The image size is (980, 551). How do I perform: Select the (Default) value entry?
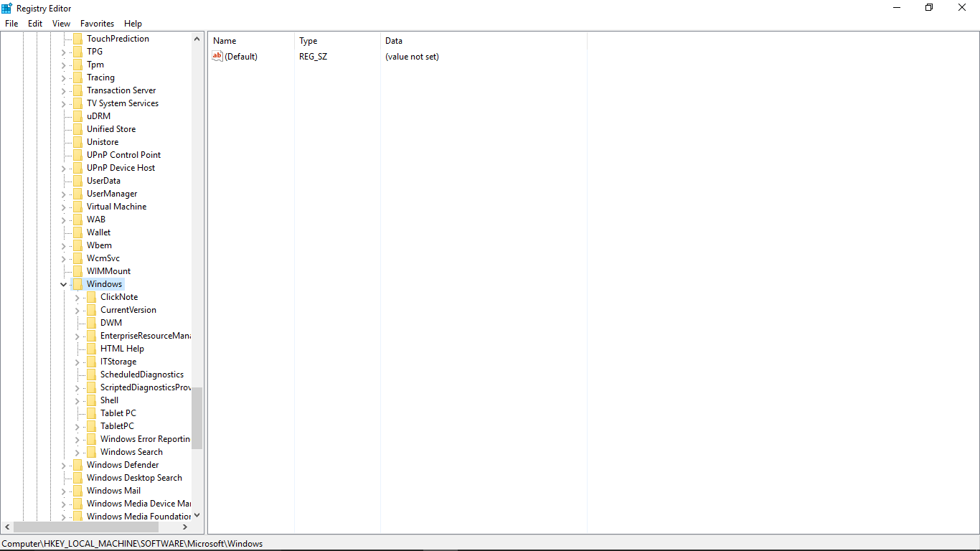pyautogui.click(x=241, y=57)
